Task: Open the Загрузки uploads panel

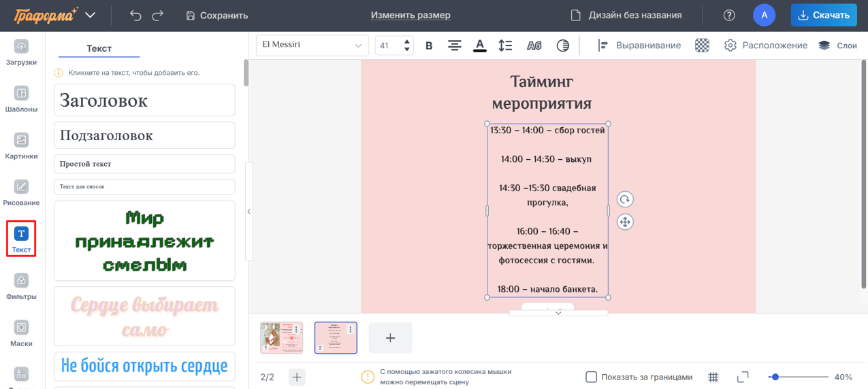Action: point(21,52)
